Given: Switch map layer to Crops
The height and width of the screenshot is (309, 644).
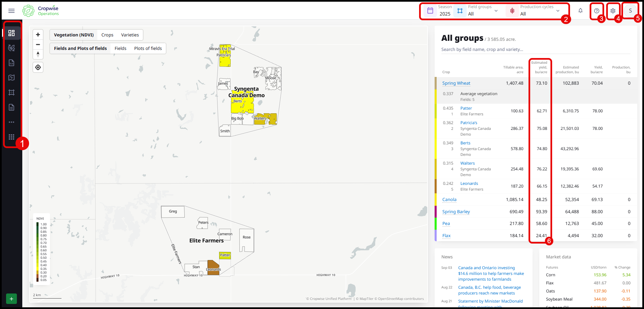Looking at the screenshot, I should click(107, 35).
